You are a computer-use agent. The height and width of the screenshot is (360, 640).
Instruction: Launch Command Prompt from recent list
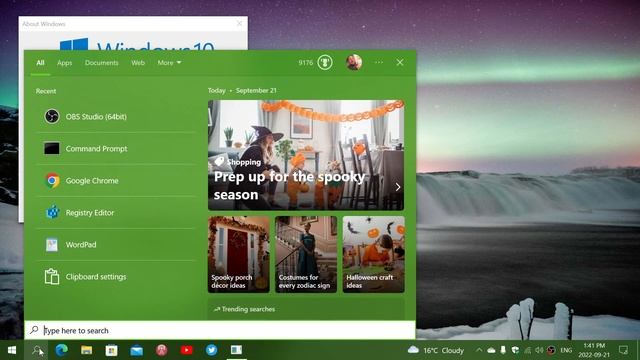(x=116, y=149)
